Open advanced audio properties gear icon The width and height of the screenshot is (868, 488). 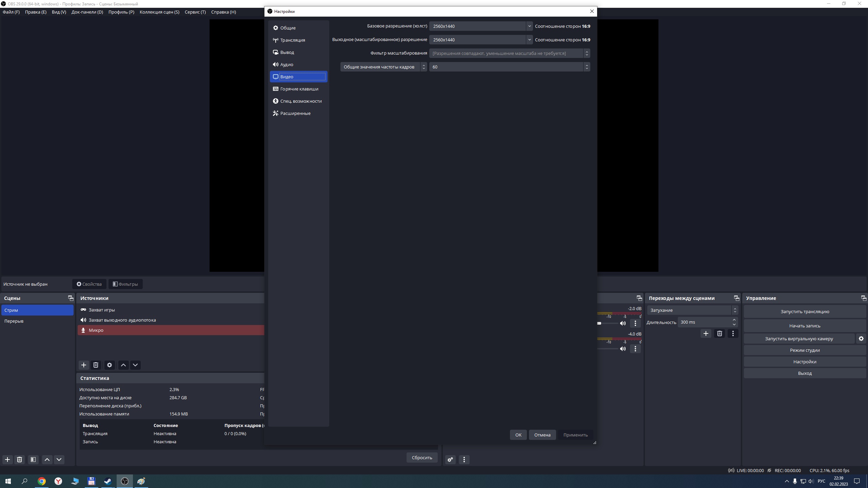coord(450,460)
